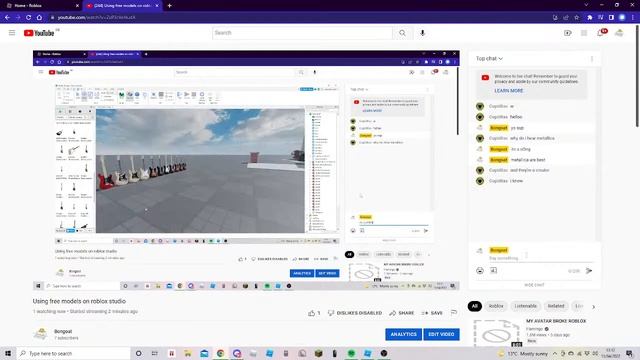Open the YouTube apps grid icon
The height and width of the screenshot is (360, 640).
coord(584,33)
